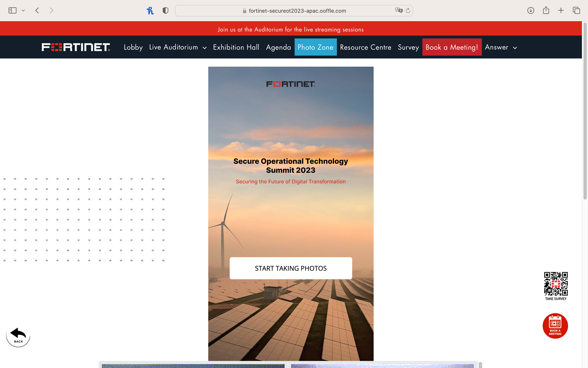Image resolution: width=588 pixels, height=368 pixels.
Task: Go to the Exhibition Hall
Action: tap(236, 47)
